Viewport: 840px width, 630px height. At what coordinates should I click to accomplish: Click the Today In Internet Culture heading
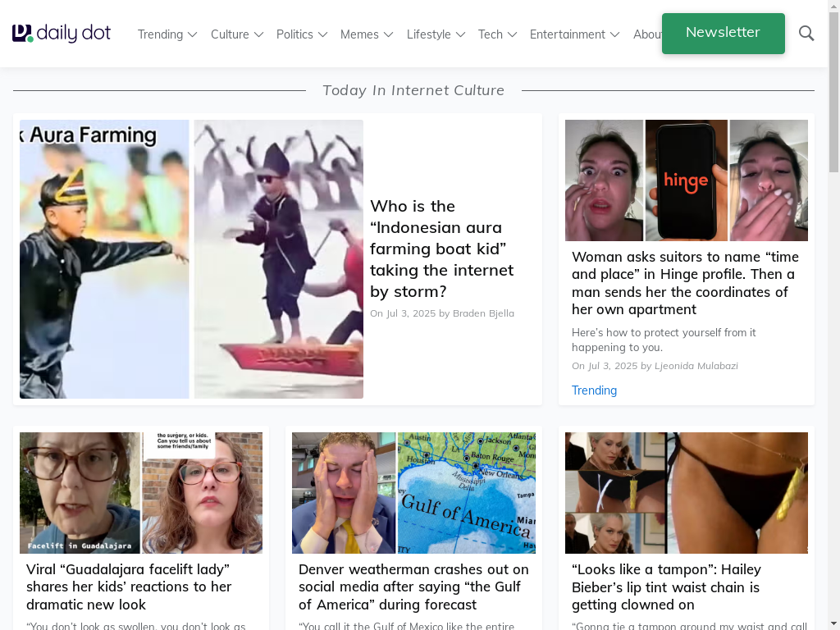click(413, 90)
